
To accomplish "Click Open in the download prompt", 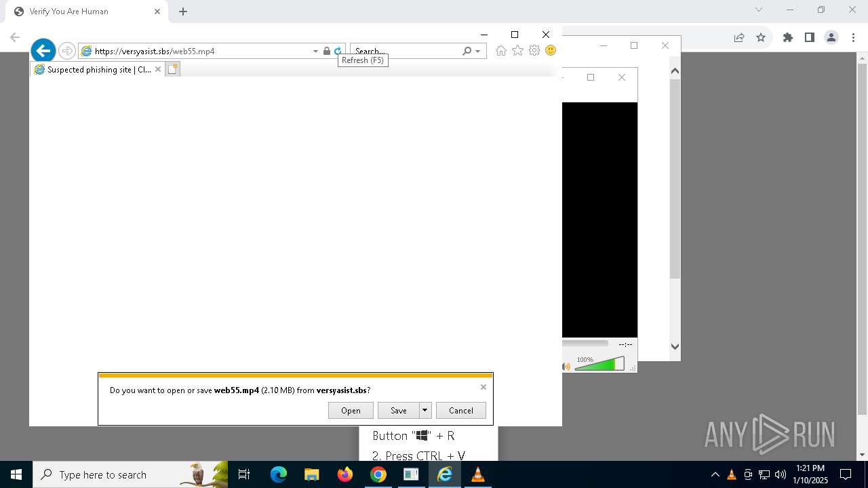I will coord(351,410).
